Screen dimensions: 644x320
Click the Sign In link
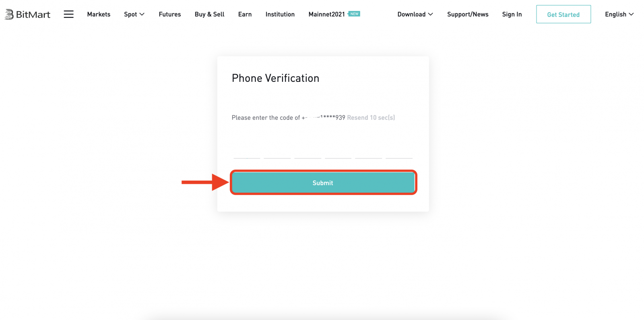point(512,15)
